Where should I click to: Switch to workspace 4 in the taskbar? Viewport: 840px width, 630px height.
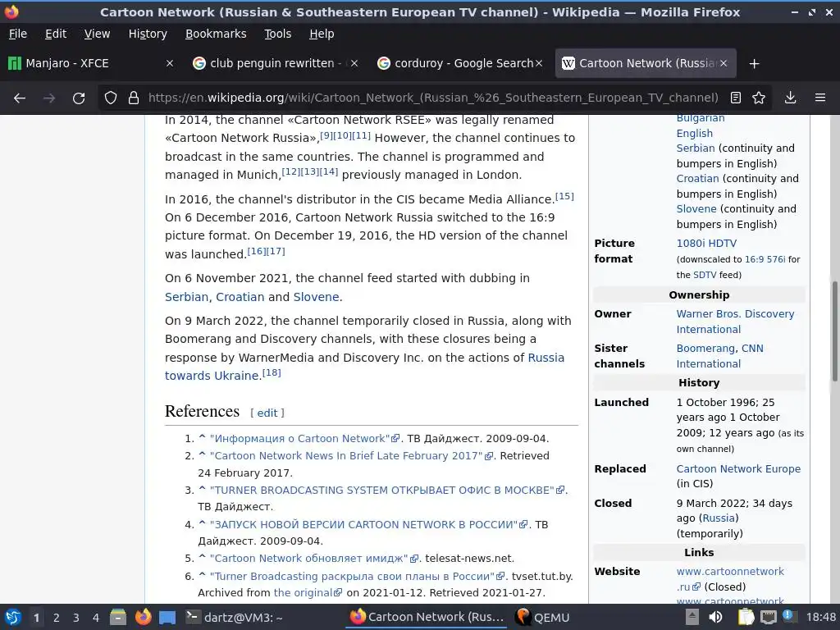click(95, 618)
